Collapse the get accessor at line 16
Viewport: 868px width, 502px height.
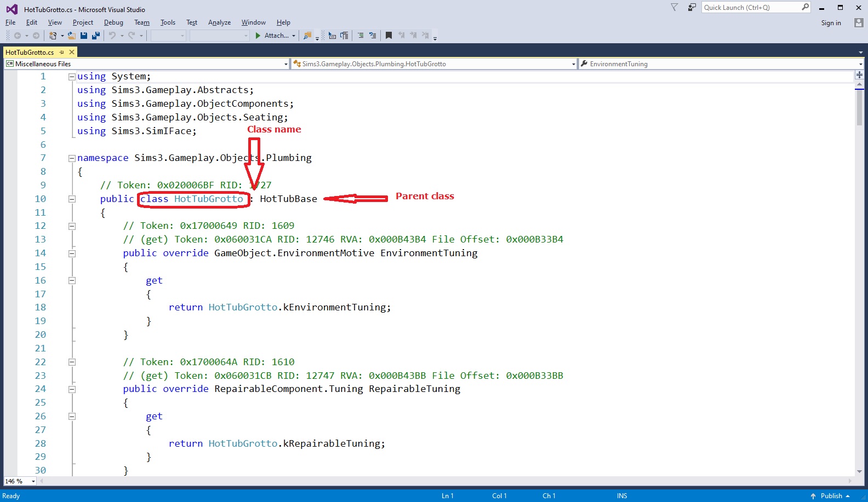tap(72, 280)
